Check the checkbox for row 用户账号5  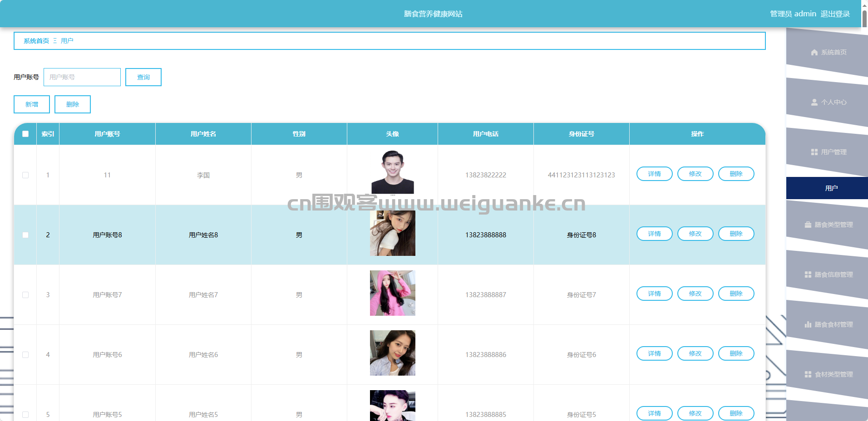pos(25,415)
